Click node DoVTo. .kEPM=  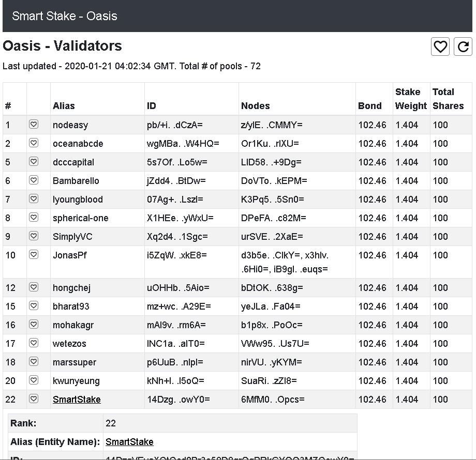point(274,181)
